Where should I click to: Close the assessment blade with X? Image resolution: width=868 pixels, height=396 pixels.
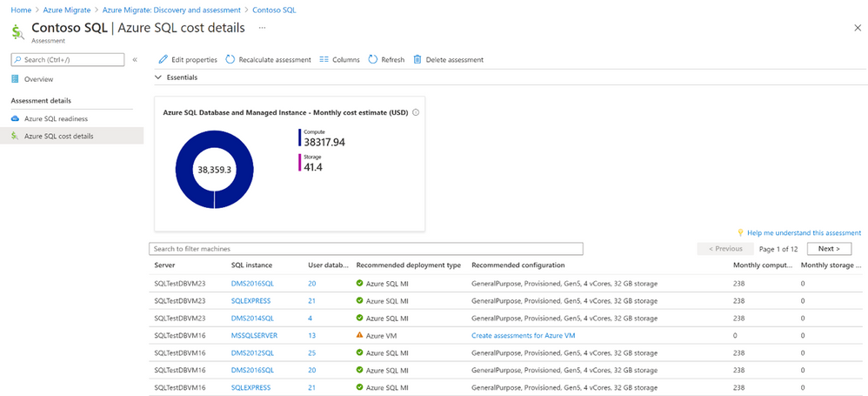pyautogui.click(x=858, y=28)
